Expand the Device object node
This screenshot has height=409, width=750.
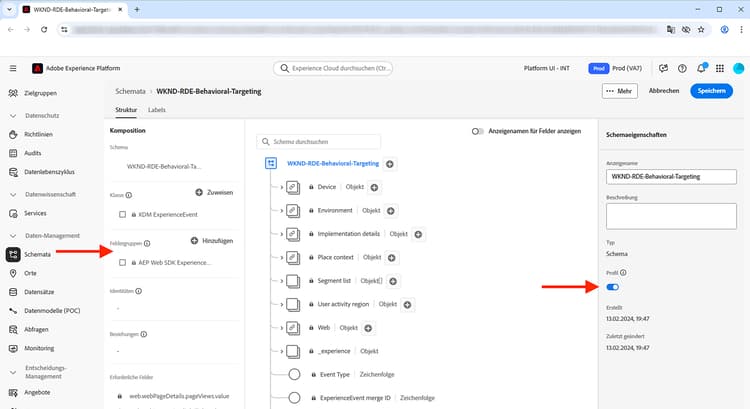point(282,188)
